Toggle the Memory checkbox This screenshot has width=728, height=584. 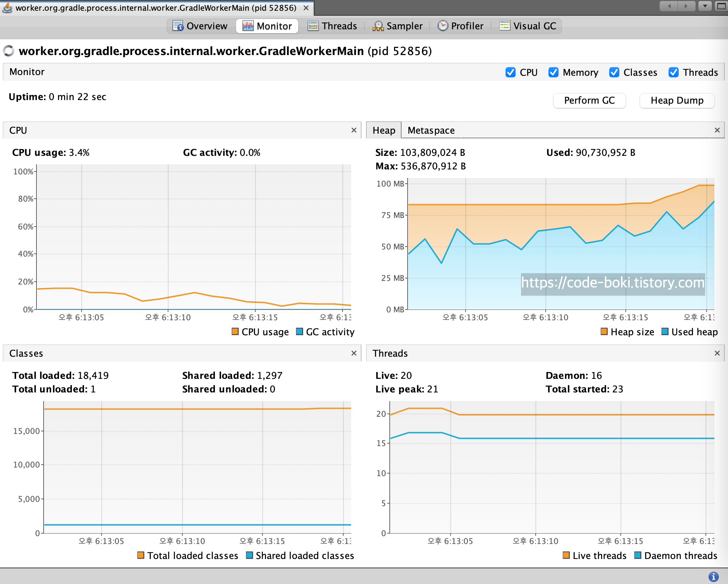[553, 72]
